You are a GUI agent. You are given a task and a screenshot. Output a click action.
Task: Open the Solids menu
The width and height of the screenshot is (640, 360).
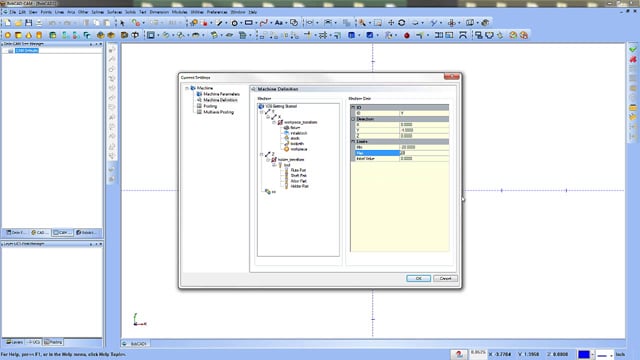click(130, 12)
